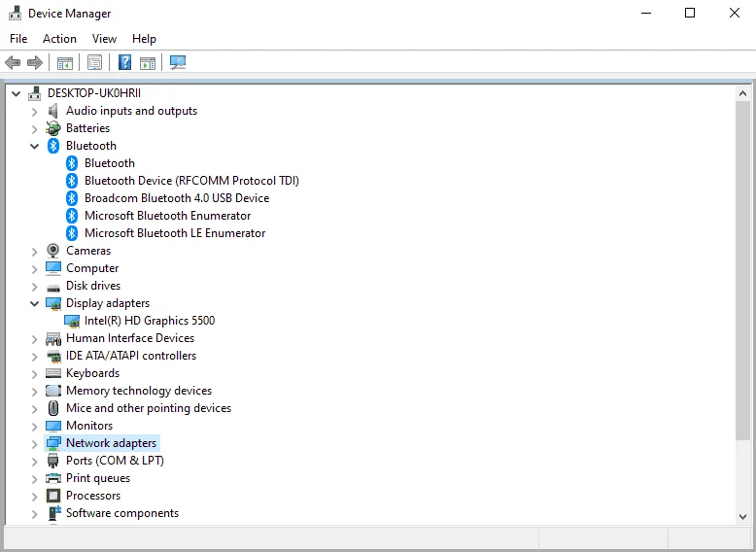Select Bluetooth Device (RFCOMM Protocol TDI)

click(191, 181)
